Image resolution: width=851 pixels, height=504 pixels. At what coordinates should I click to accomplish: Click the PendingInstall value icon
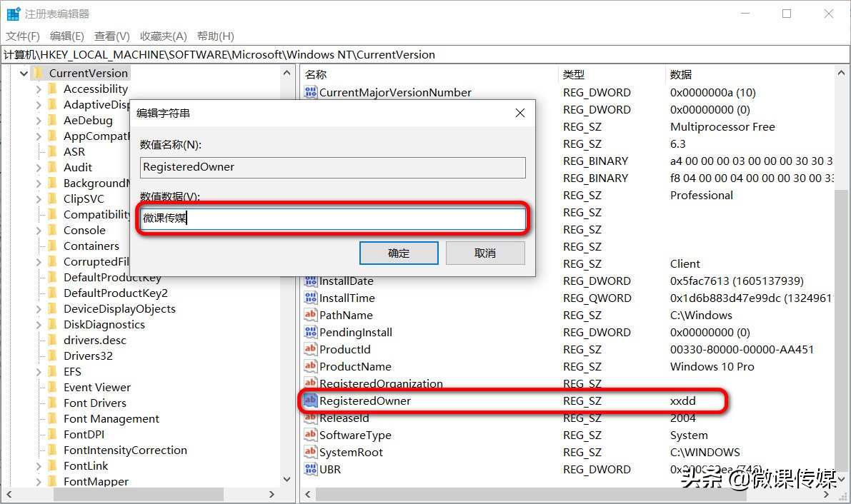coord(310,332)
